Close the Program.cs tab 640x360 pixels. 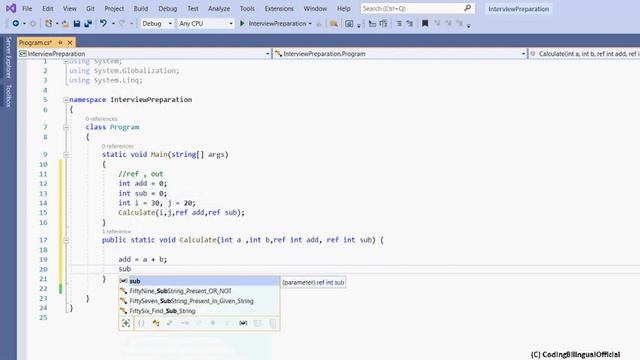pyautogui.click(x=70, y=42)
